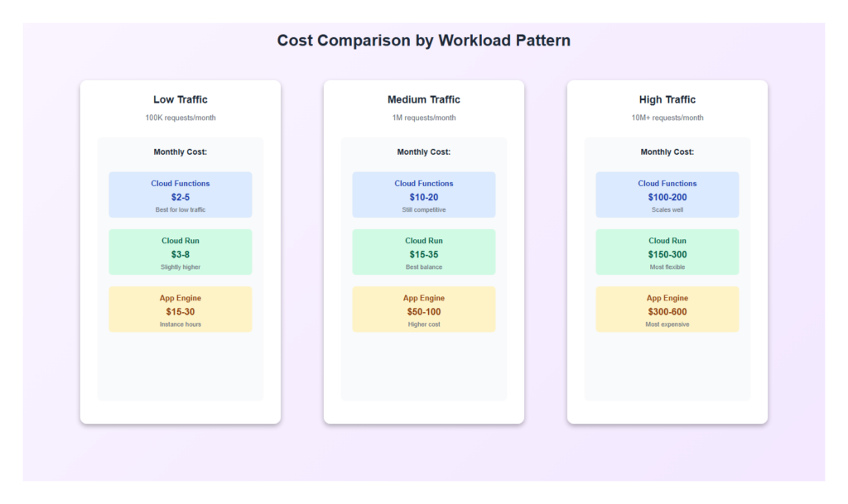
Task: Click the "Cost Comparison by Workload Pattern" heading
Action: click(423, 41)
